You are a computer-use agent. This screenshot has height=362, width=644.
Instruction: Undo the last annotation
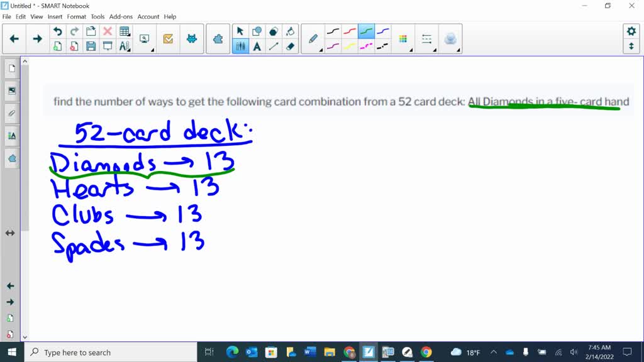pyautogui.click(x=58, y=30)
